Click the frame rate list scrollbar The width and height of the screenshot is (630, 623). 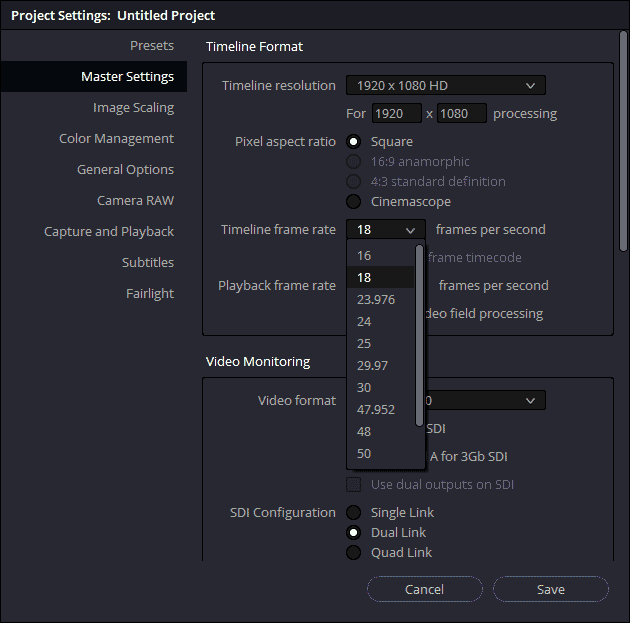419,335
